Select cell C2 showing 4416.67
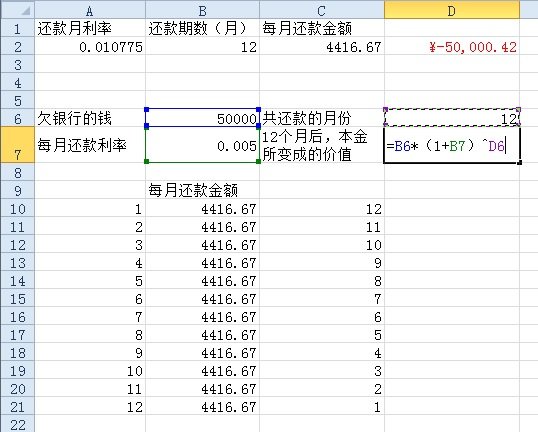538x432 pixels. [322, 46]
